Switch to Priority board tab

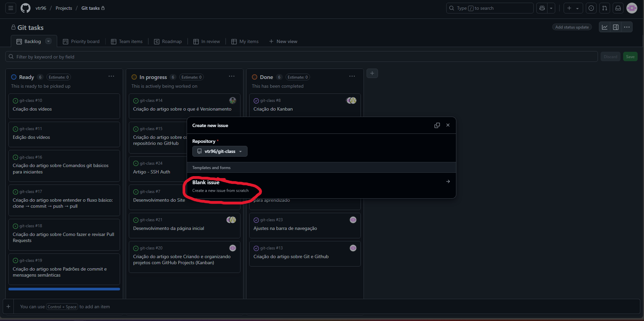[x=81, y=41]
